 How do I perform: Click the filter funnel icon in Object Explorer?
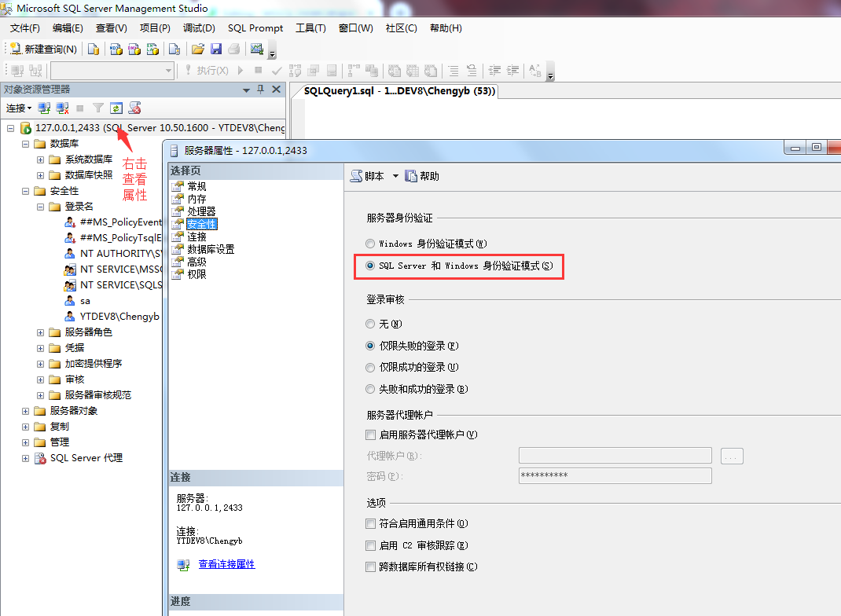[98, 108]
